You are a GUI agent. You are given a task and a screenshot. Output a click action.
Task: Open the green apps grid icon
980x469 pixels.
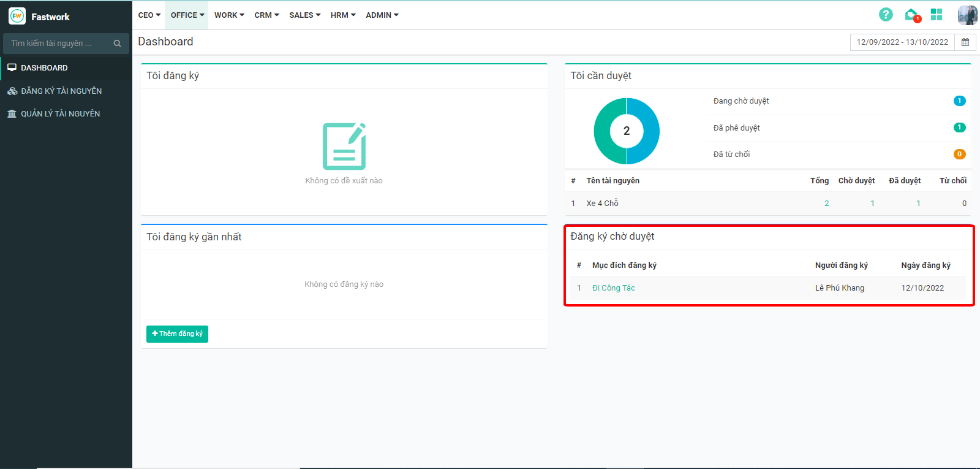tap(937, 15)
